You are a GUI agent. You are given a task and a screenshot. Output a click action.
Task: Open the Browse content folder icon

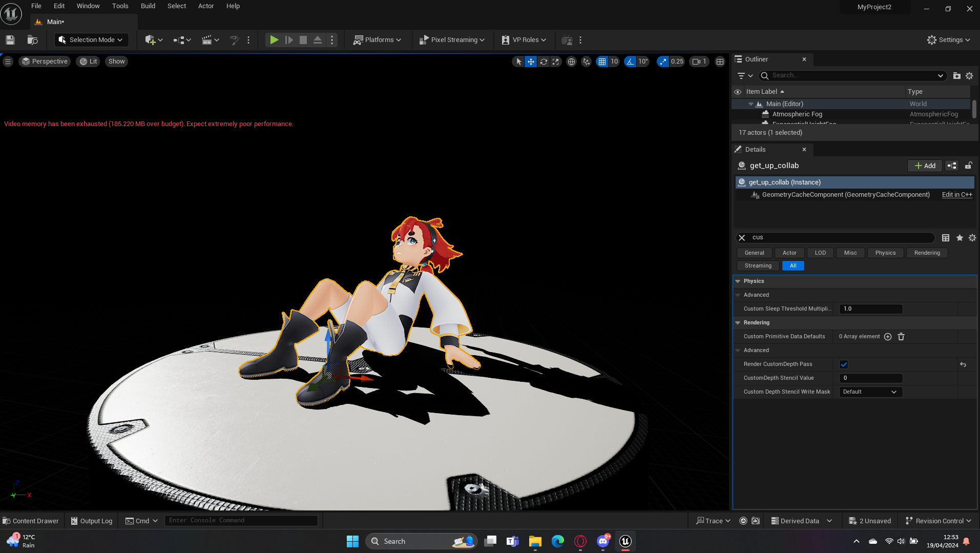33,40
